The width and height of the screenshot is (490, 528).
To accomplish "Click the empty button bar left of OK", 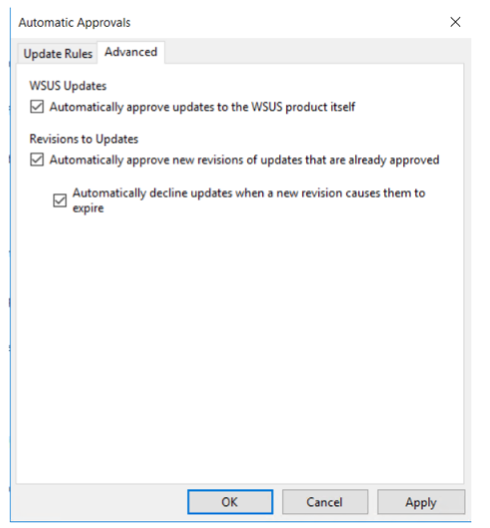I will tap(101, 502).
